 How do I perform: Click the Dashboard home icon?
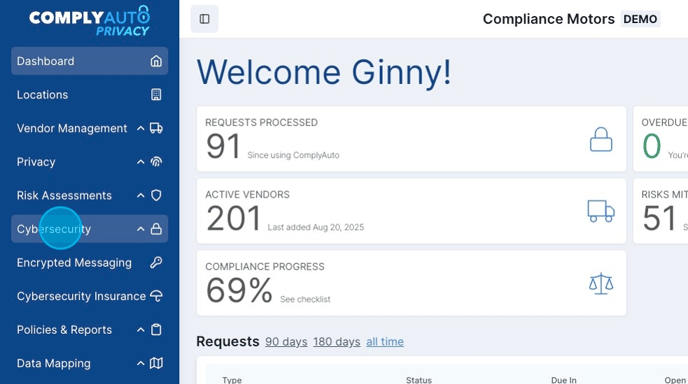[x=156, y=61]
